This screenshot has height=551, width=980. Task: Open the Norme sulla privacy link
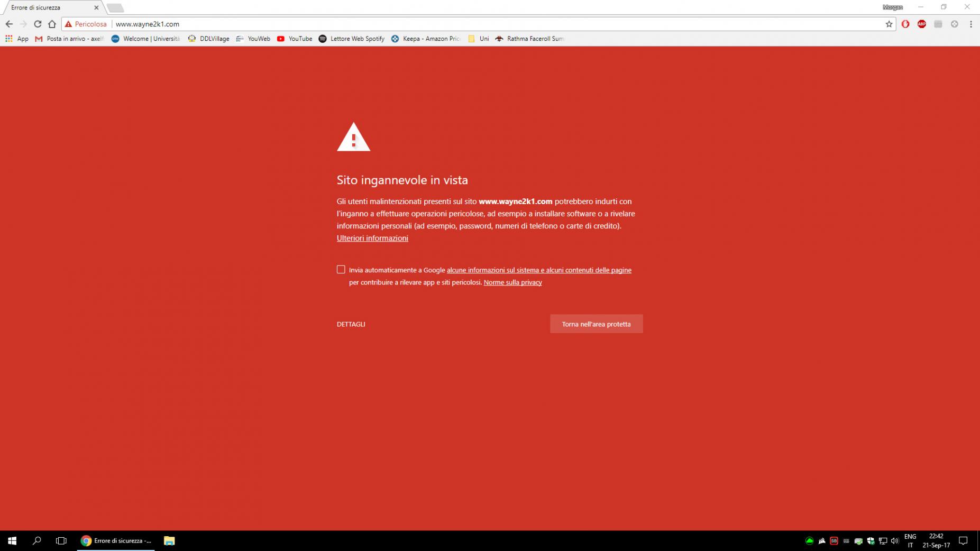pyautogui.click(x=512, y=282)
